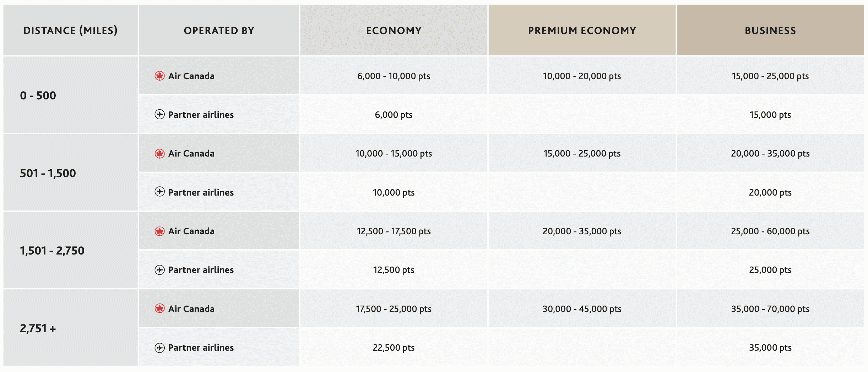Click the Partner airlines plane icon in the 2,751 + row
868x372 pixels.
tap(159, 348)
